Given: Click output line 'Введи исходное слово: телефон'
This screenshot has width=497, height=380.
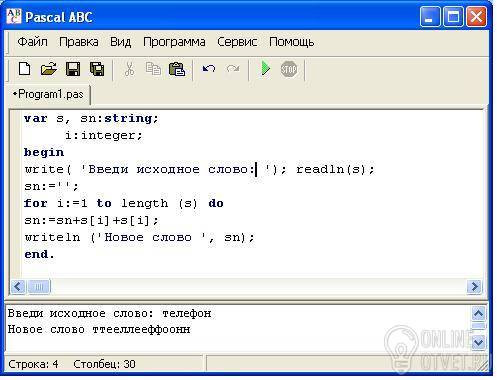Looking at the screenshot, I should click(109, 314).
